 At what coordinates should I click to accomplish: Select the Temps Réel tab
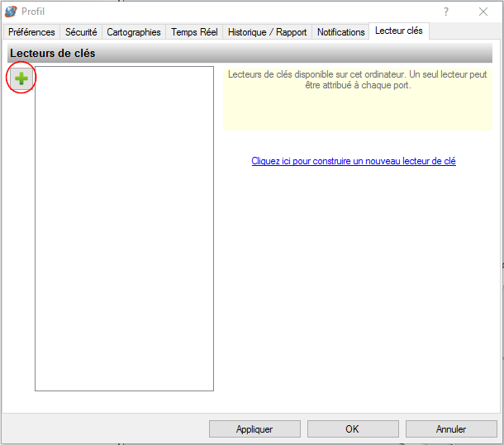pyautogui.click(x=194, y=32)
